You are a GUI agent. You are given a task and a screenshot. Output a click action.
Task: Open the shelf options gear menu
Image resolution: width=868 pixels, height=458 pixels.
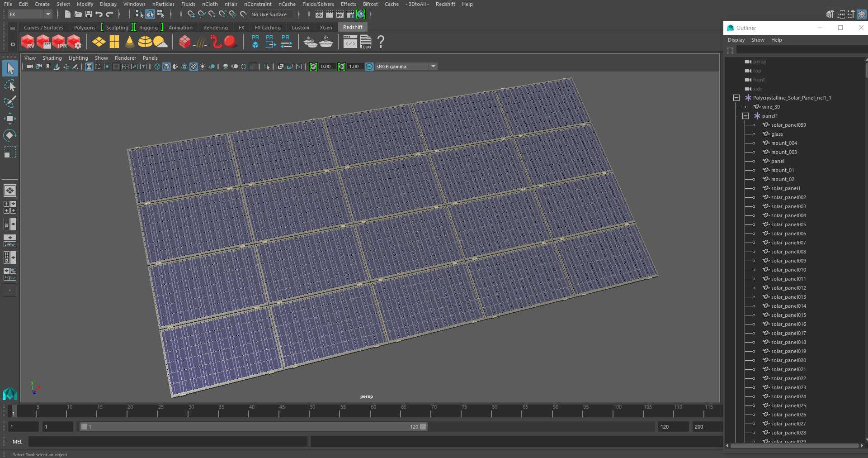pyautogui.click(x=13, y=44)
